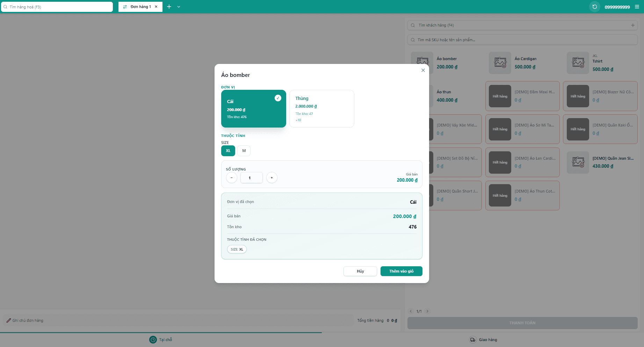Increase quantity with the plus button
Screen dimensions: 644x347
272,178
